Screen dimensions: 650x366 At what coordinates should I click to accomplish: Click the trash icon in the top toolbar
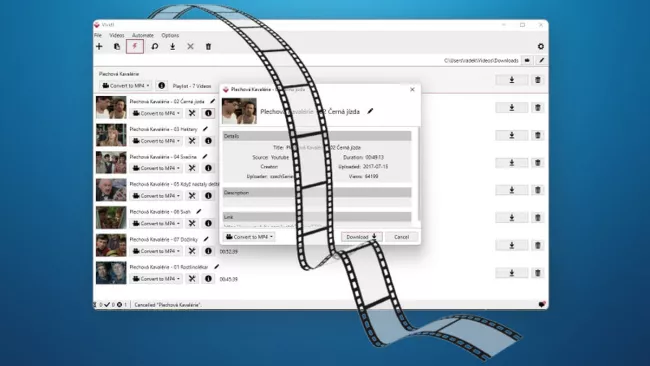(x=208, y=46)
